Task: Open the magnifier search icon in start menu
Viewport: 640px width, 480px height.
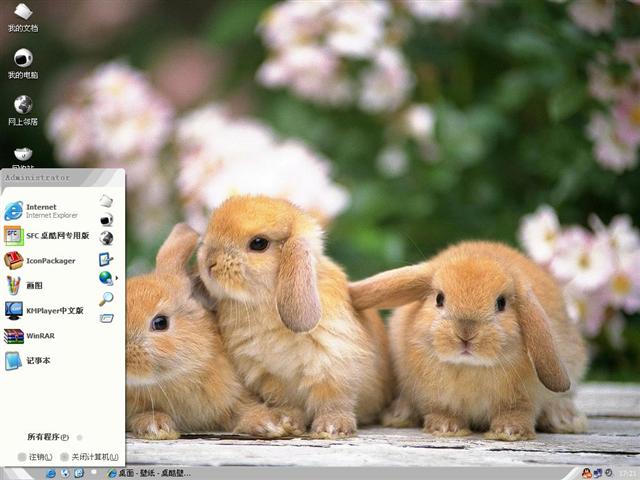Action: (x=106, y=299)
